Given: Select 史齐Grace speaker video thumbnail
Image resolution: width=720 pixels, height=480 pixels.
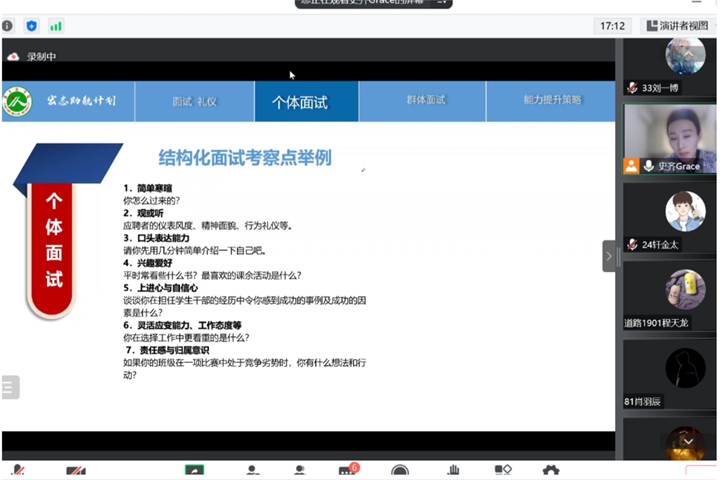Looking at the screenshot, I should 670,138.
